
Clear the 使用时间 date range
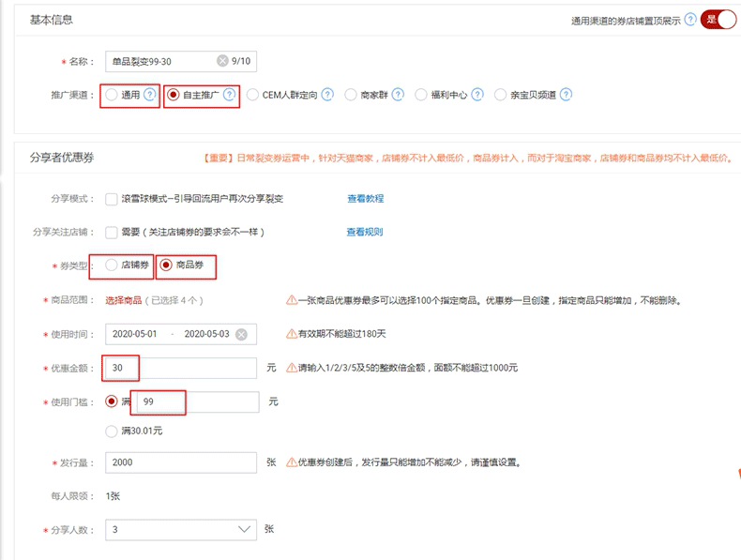pos(241,335)
